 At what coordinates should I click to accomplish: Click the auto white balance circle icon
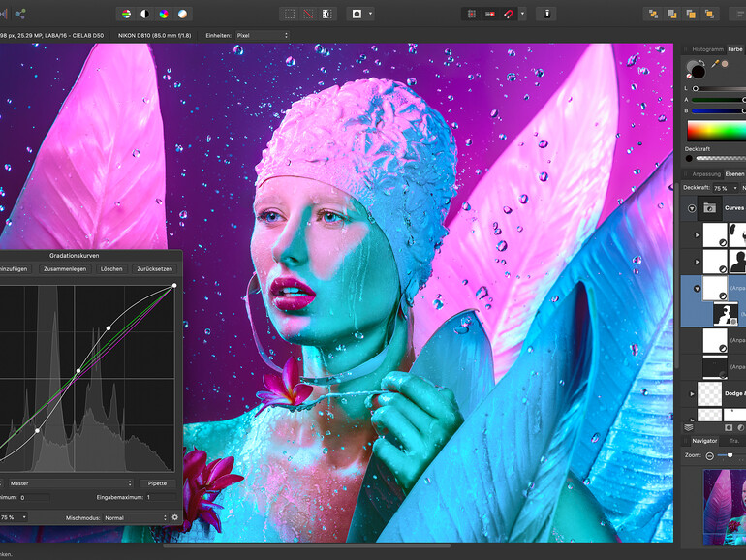pos(183,14)
